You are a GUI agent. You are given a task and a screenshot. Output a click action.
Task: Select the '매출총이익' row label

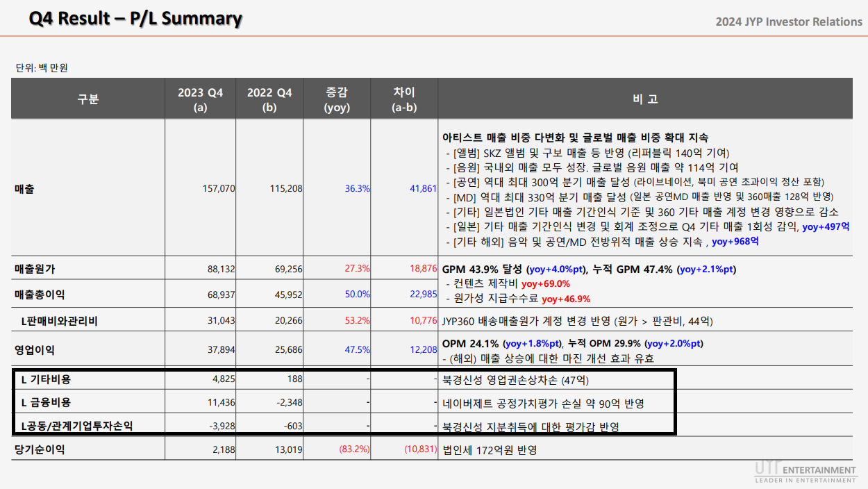click(40, 295)
